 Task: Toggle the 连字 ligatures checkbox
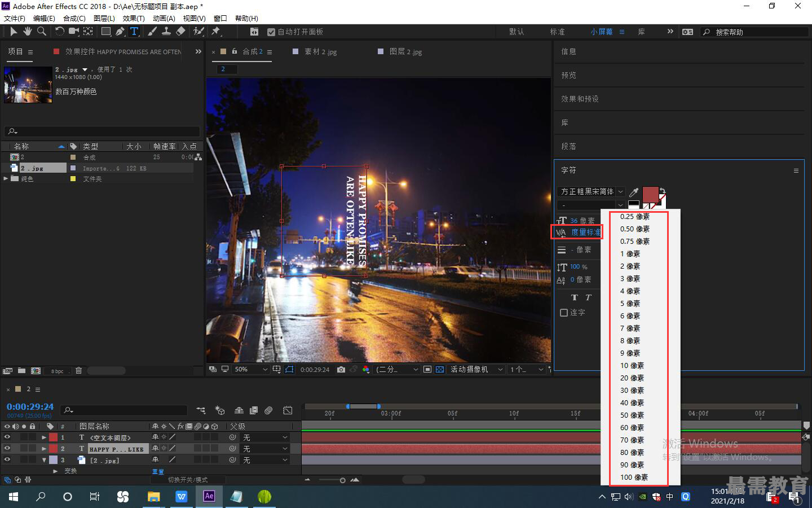pos(564,312)
